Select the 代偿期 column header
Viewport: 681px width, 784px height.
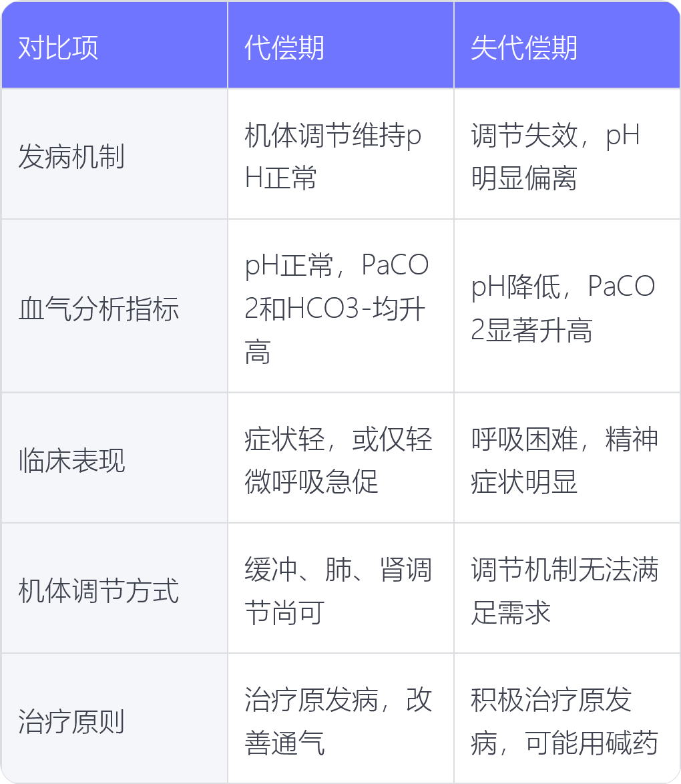pyautogui.click(x=340, y=45)
